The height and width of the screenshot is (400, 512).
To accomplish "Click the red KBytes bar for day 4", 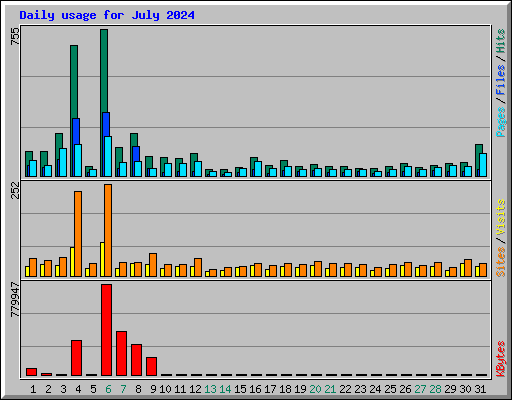I will 76,358.
